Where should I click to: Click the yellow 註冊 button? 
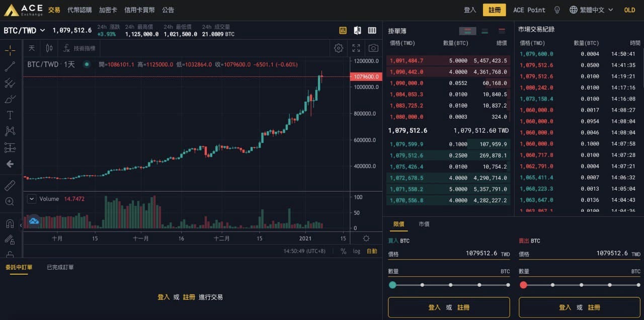point(495,10)
